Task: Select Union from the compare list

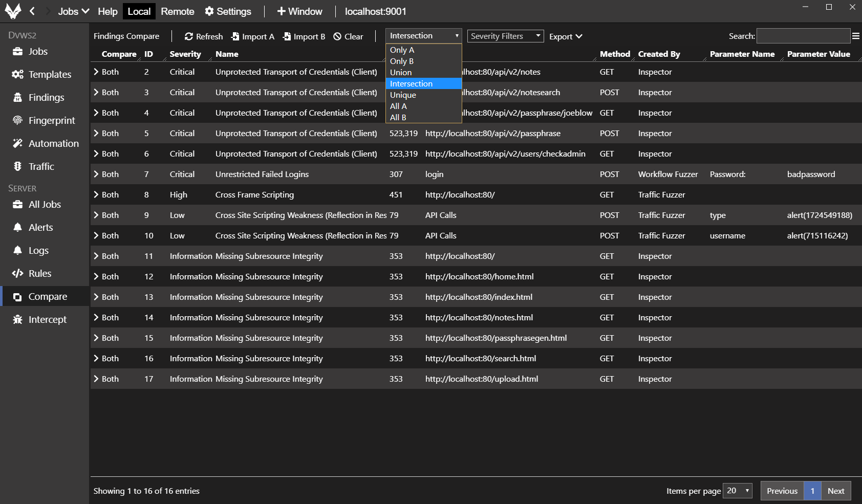Action: point(401,72)
